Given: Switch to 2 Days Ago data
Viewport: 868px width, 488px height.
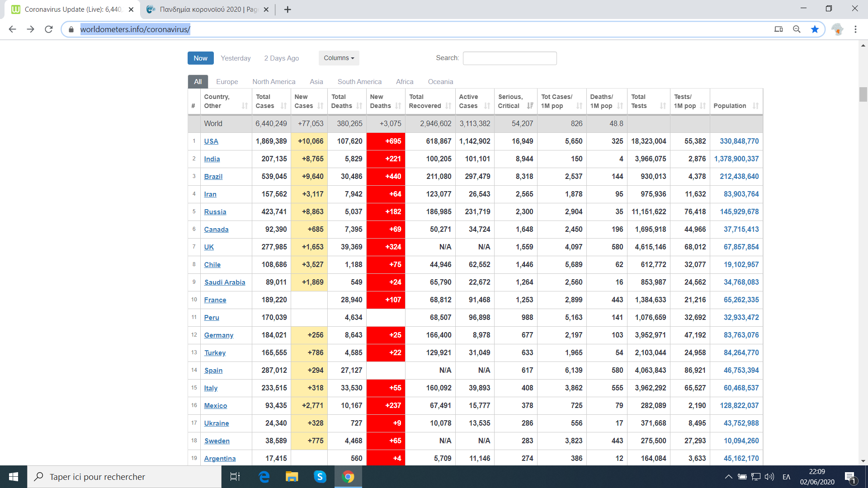Looking at the screenshot, I should coord(282,58).
